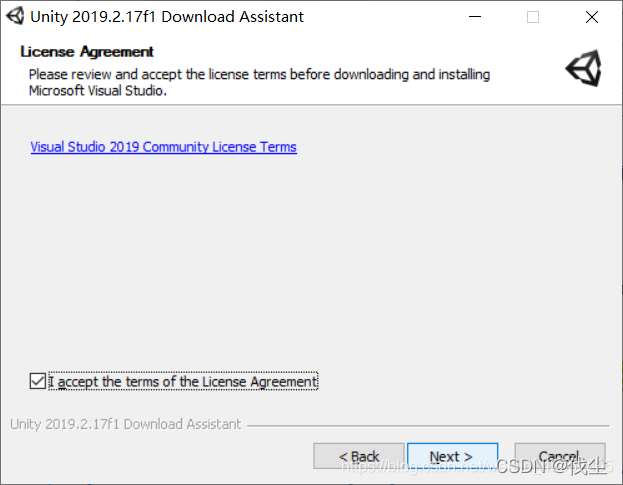
Task: Uncheck the license agreement checkbox
Action: (x=38, y=381)
